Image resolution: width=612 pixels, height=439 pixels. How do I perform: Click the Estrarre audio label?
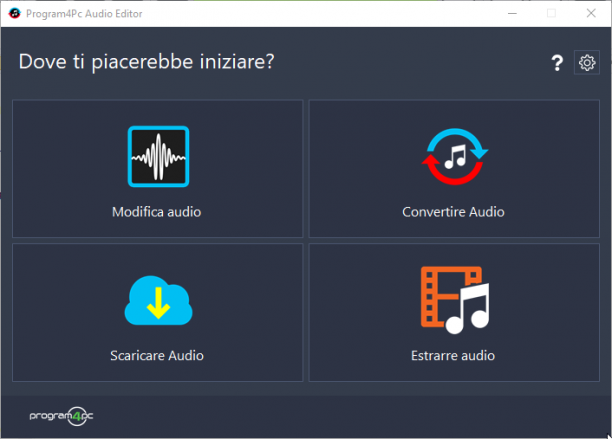pos(453,355)
